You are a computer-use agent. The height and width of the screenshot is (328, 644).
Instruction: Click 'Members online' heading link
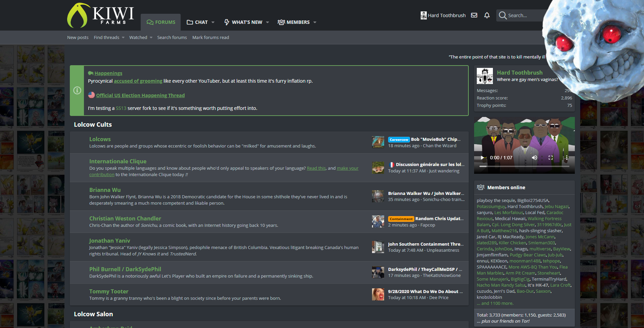tap(506, 188)
